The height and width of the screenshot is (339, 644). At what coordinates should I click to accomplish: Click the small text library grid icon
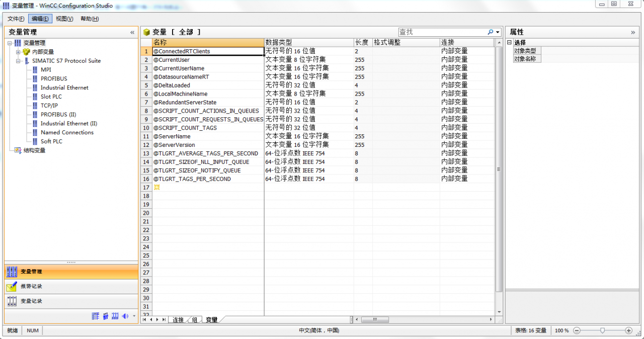coord(96,316)
